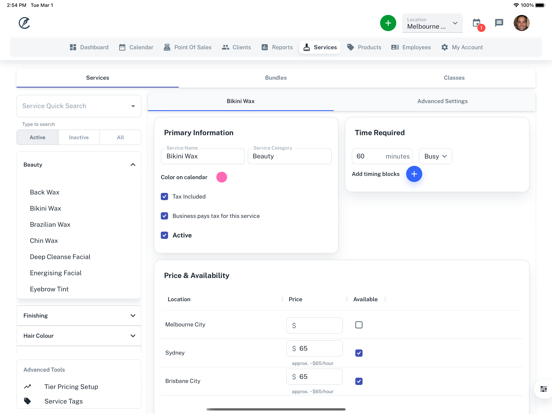Switch to the Classes tab
The width and height of the screenshot is (552, 414).
454,78
